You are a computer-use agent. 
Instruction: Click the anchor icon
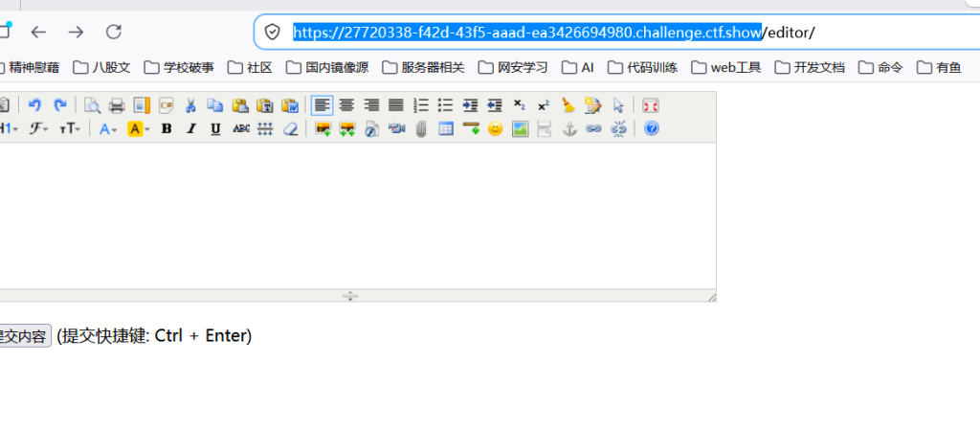[x=568, y=129]
